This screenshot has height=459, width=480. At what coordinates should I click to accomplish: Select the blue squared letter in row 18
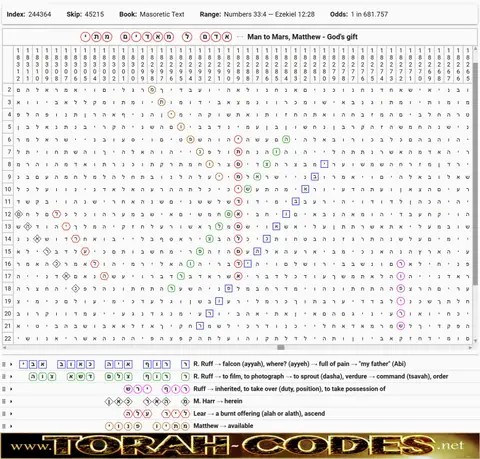pyautogui.click(x=229, y=289)
